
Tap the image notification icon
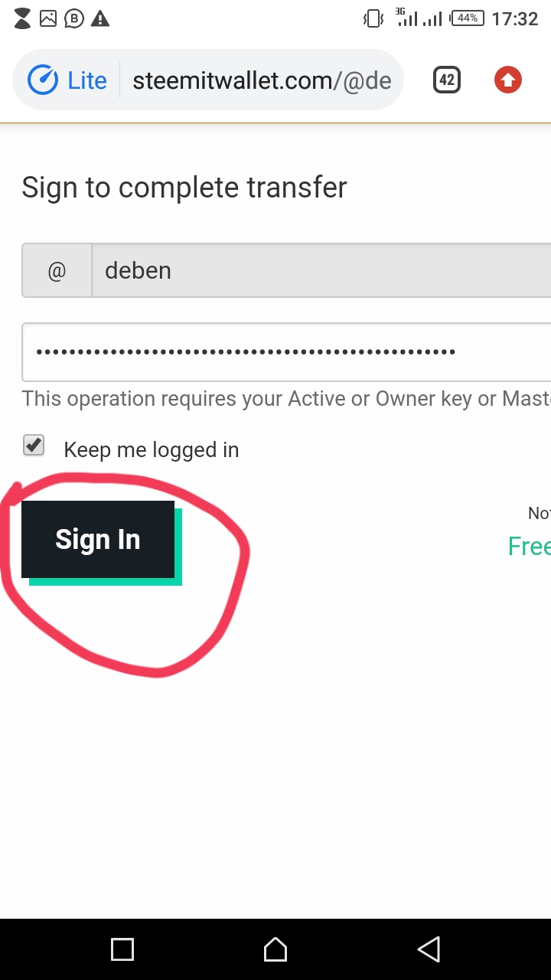point(48,18)
